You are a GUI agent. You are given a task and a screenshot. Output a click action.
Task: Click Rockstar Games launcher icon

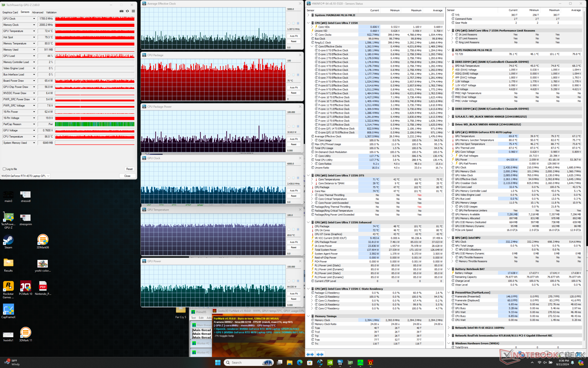(x=8, y=286)
